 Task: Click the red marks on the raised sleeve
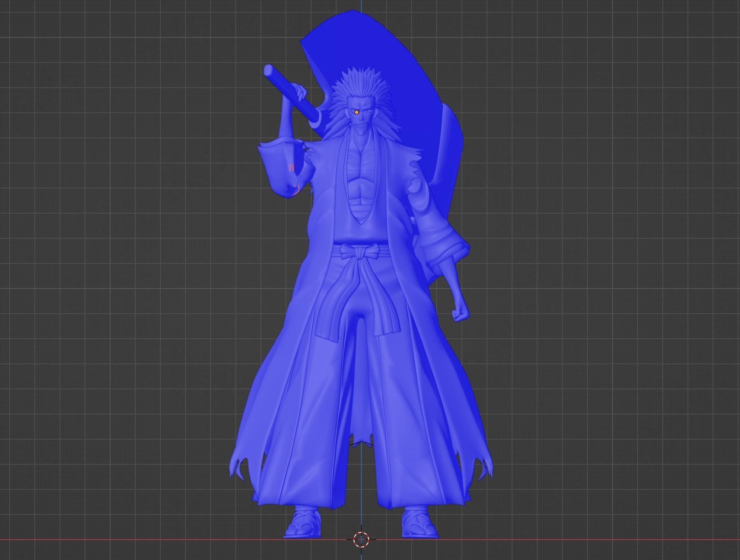(x=292, y=167)
